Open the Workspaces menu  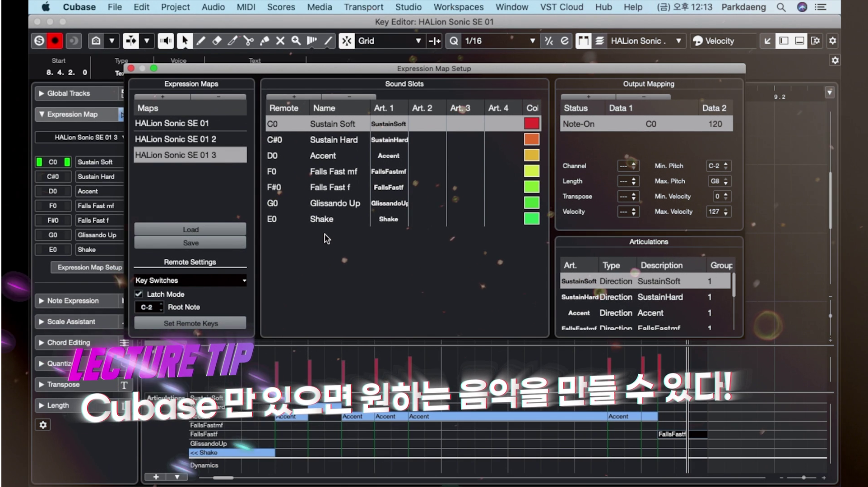pyautogui.click(x=459, y=7)
